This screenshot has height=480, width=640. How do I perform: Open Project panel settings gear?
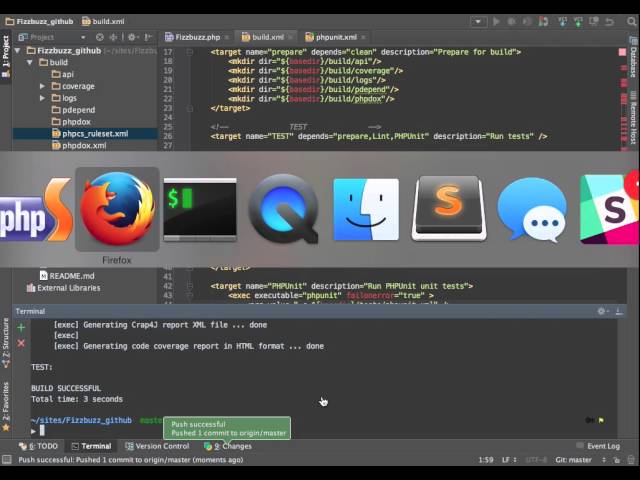pyautogui.click(x=131, y=38)
